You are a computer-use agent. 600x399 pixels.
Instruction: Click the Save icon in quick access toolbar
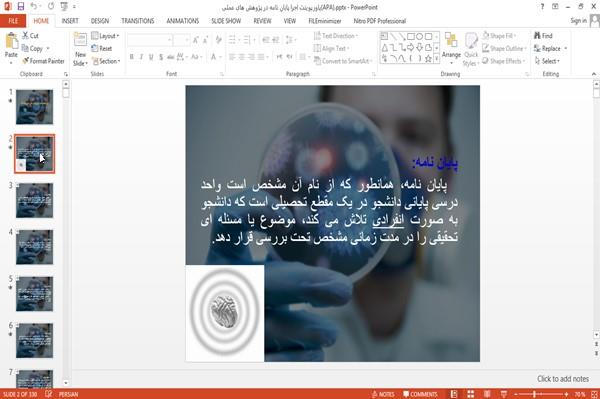tap(21, 6)
